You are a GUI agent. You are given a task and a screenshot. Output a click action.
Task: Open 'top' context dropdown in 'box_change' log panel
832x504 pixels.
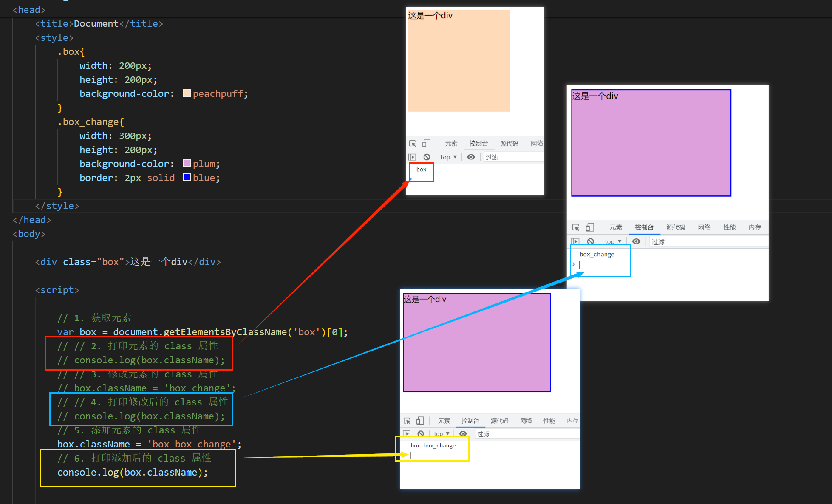click(x=613, y=241)
